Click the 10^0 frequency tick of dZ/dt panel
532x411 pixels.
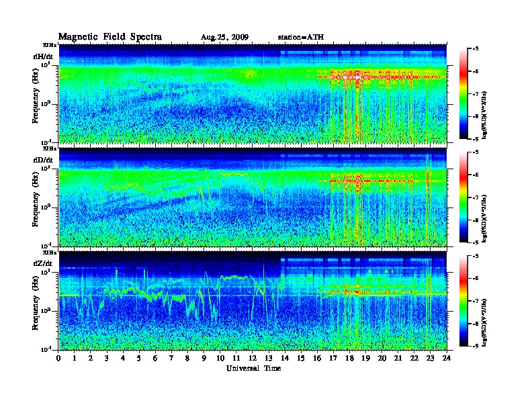(x=46, y=310)
